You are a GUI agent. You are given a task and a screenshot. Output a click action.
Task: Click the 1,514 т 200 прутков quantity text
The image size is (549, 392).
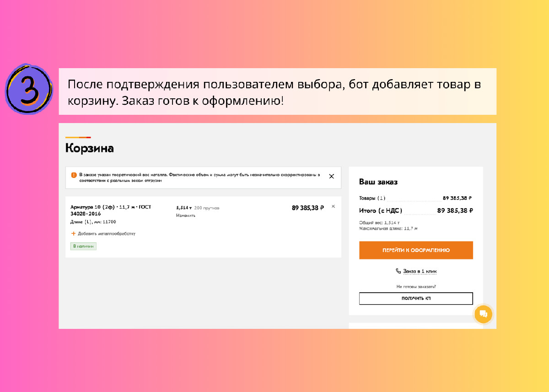198,208
